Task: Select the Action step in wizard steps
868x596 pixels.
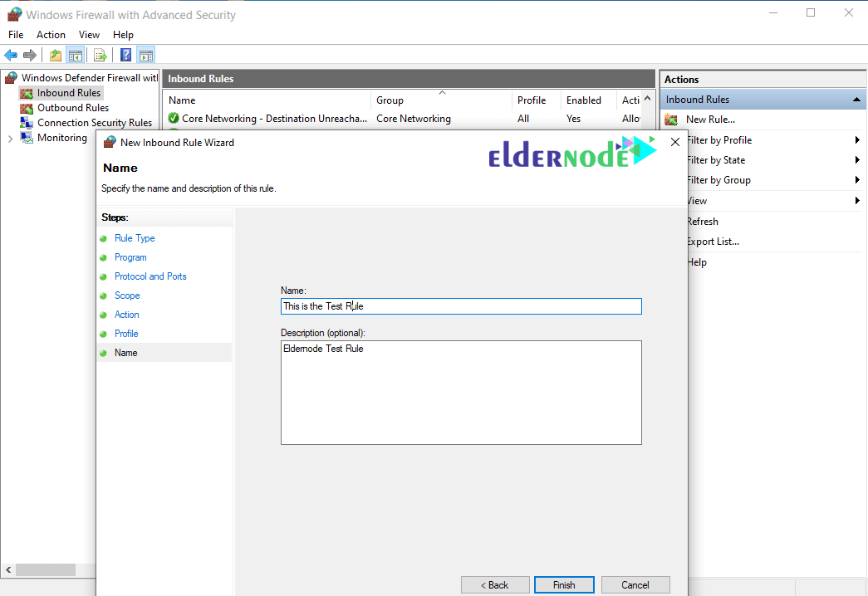Action: [126, 315]
